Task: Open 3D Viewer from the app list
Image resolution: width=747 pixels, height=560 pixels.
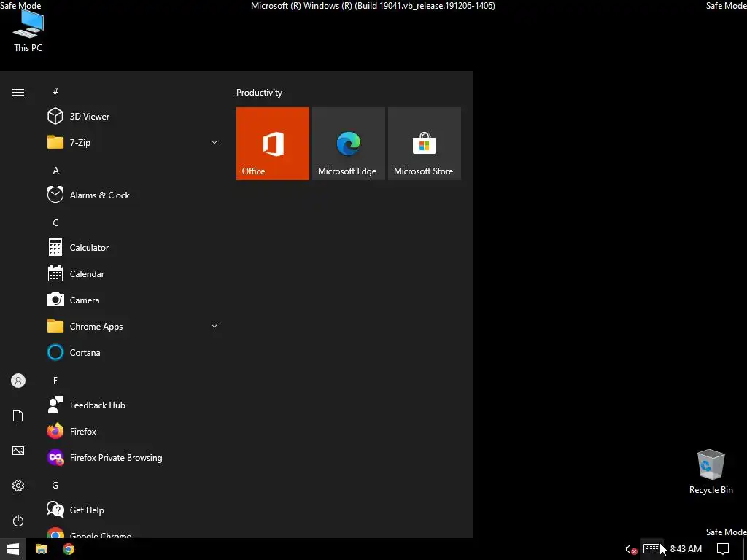Action: tap(133, 116)
